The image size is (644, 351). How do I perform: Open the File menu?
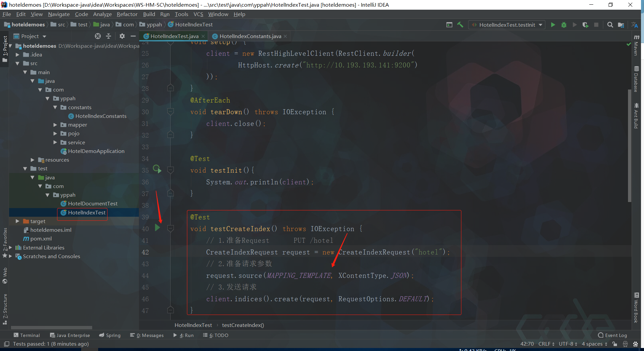7,14
